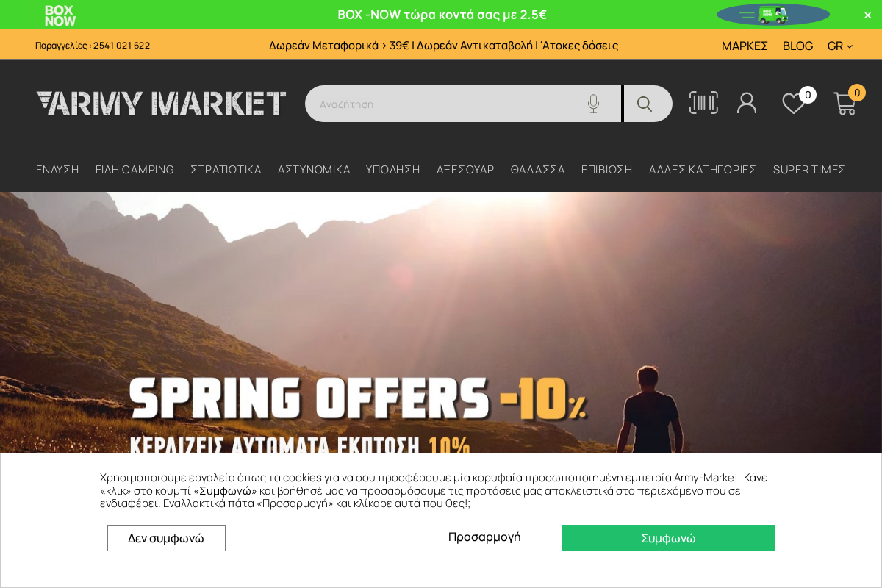Open the BLOG link
Image resolution: width=882 pixels, height=588 pixels.
(x=797, y=46)
